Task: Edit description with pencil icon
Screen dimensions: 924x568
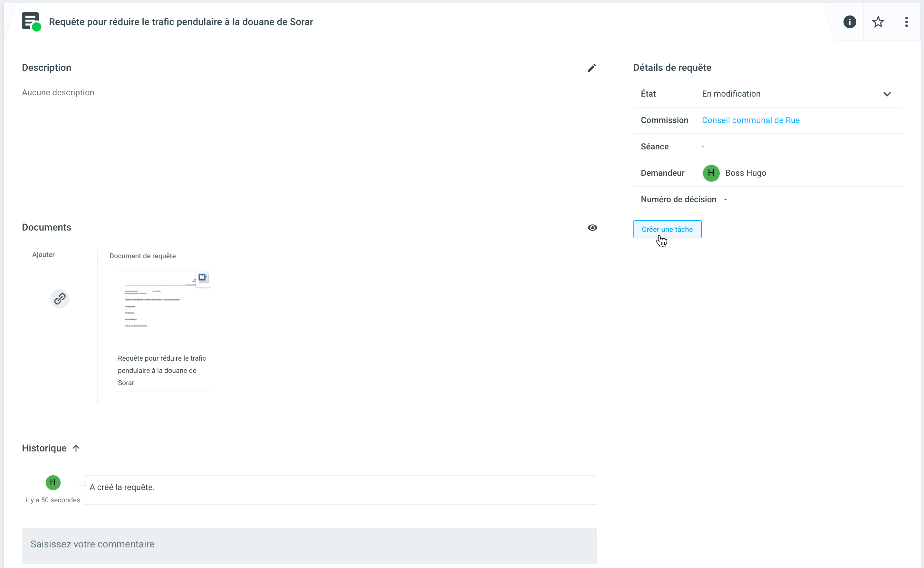Action: point(592,68)
